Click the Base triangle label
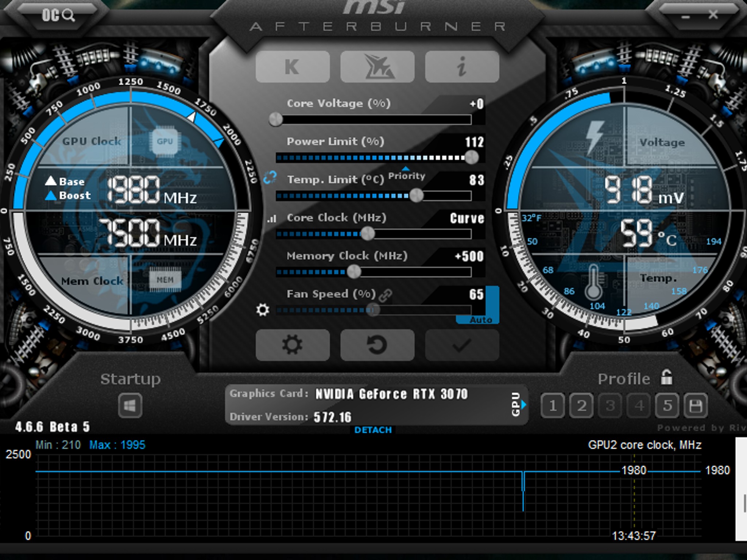 click(x=65, y=181)
